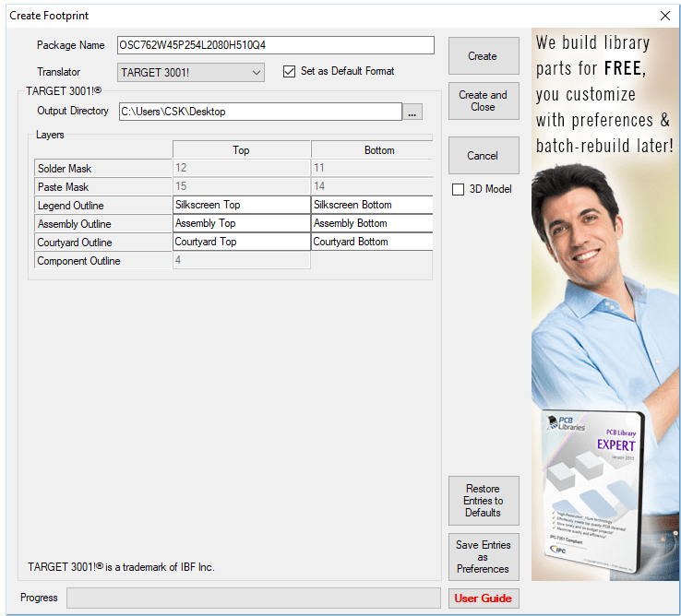Click the Component Outline row label
The height and width of the screenshot is (616, 681).
pyautogui.click(x=103, y=261)
